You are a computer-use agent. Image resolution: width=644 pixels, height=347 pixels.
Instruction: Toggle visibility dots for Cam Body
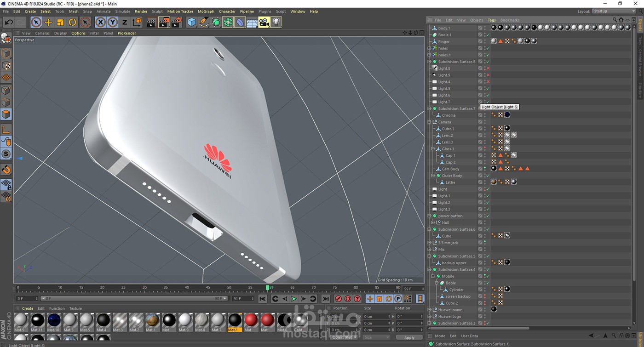click(485, 169)
